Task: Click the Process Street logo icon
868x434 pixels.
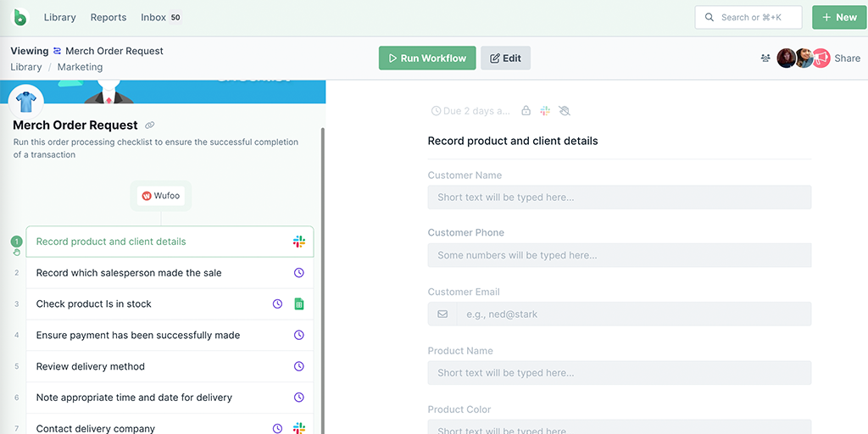Action: [x=20, y=17]
